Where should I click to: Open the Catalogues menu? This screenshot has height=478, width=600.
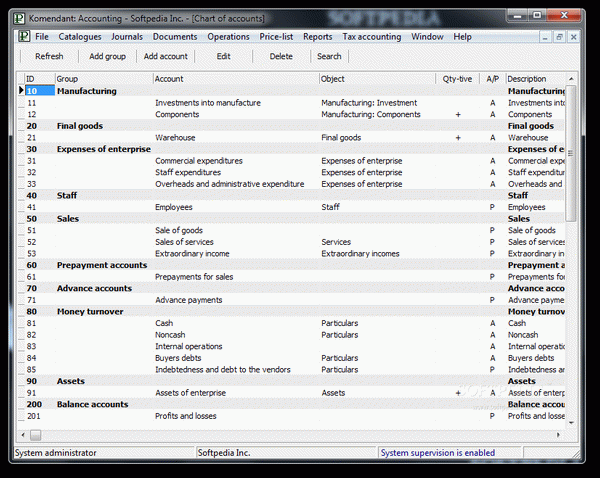[80, 37]
